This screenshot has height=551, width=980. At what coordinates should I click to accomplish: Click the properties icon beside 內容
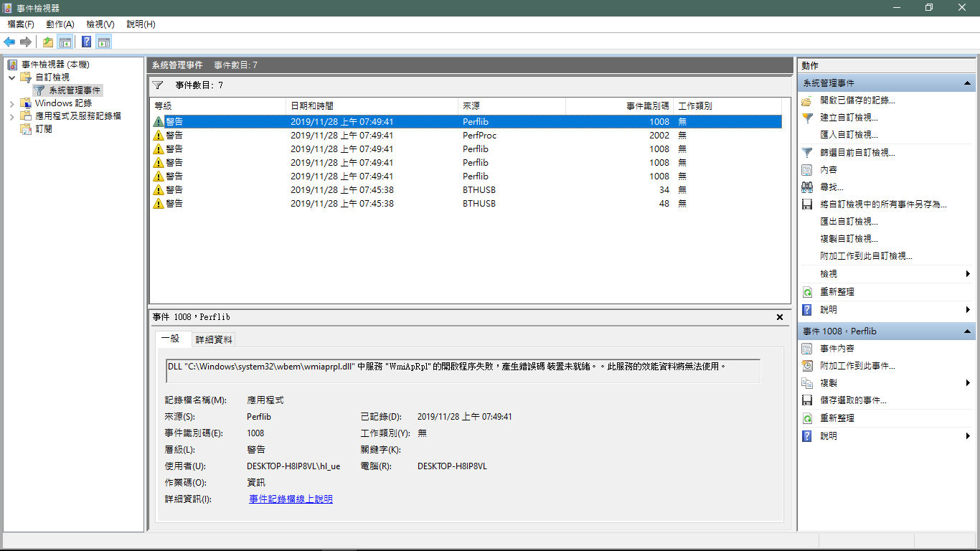(807, 170)
